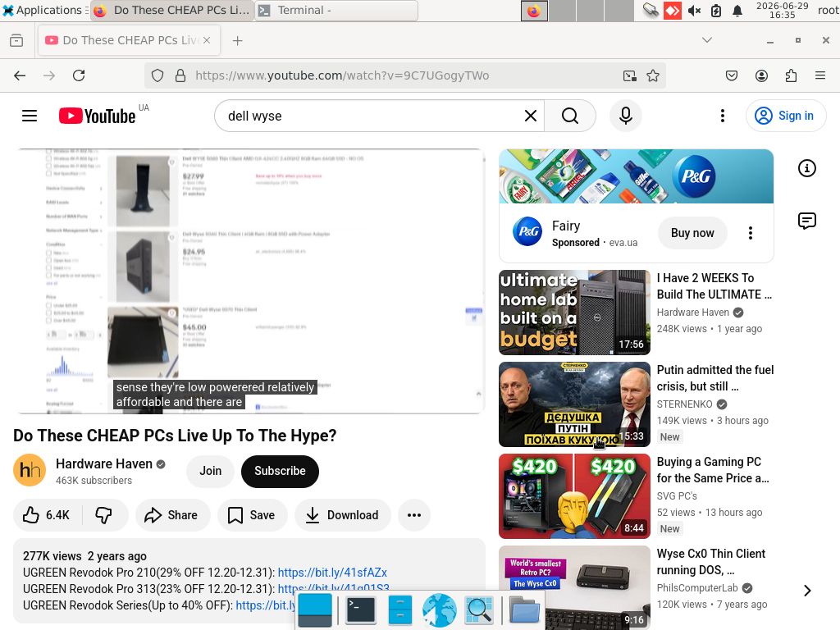This screenshot has height=630, width=840.
Task: Open the Applications menu
Action: tap(44, 10)
